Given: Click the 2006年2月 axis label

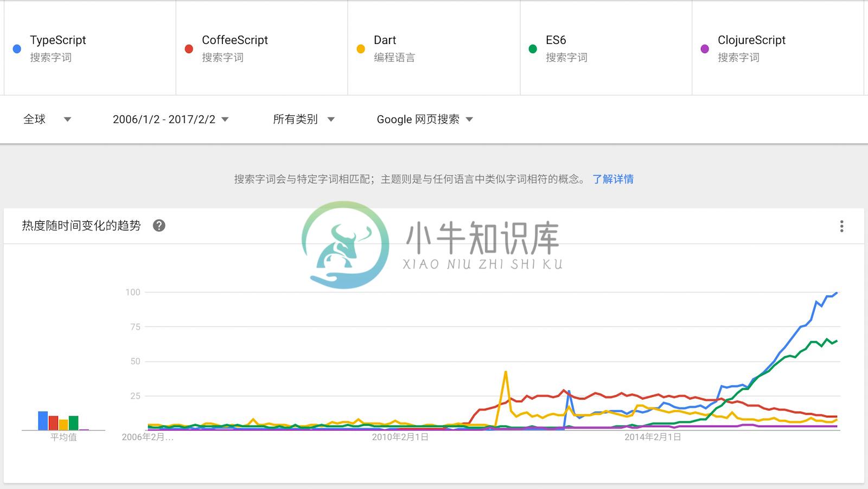Looking at the screenshot, I should 148,437.
